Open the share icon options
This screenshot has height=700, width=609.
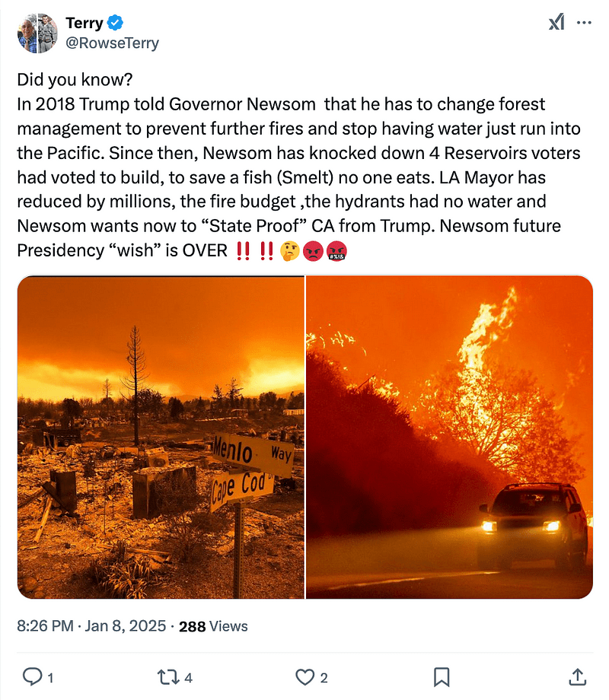click(x=577, y=676)
